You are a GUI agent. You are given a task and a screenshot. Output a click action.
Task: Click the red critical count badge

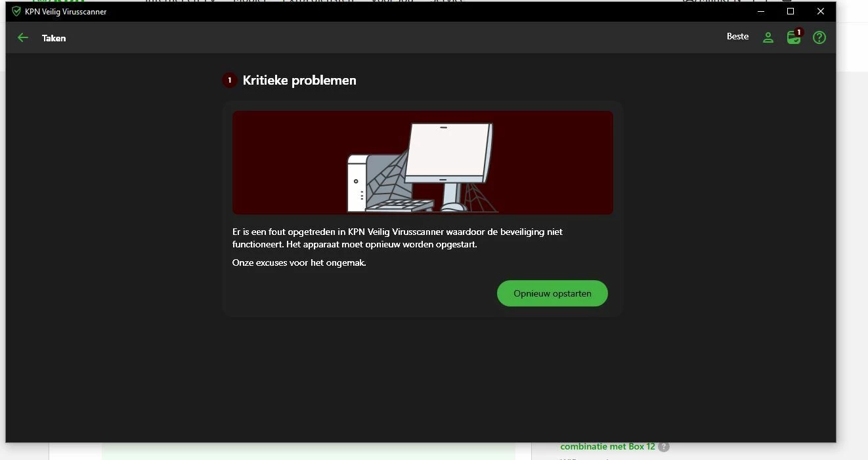point(229,80)
